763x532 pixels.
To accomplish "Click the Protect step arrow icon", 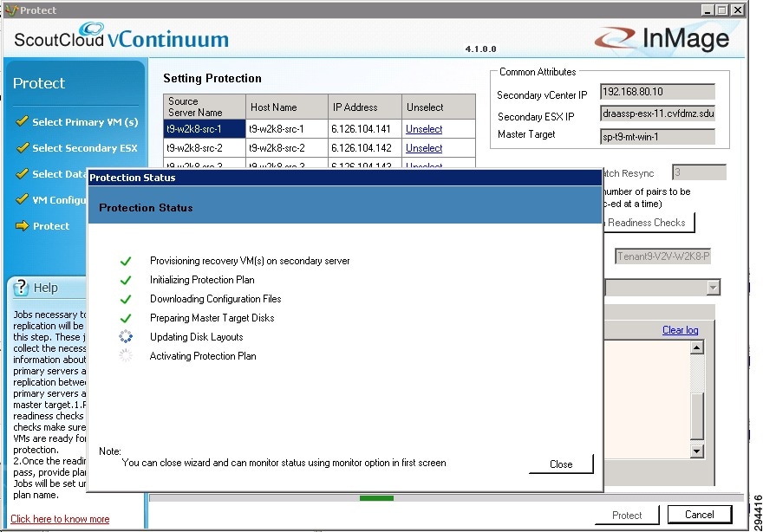I will [x=22, y=225].
